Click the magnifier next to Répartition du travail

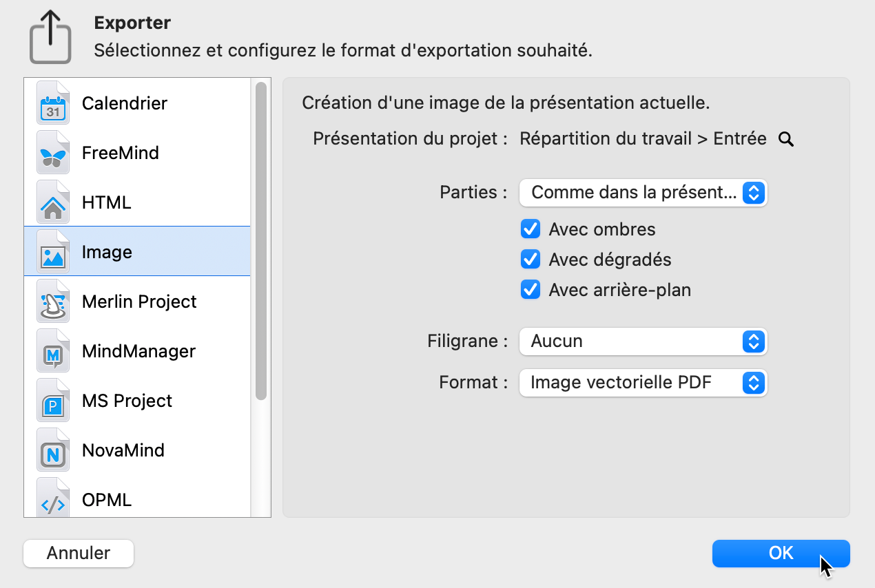[786, 140]
